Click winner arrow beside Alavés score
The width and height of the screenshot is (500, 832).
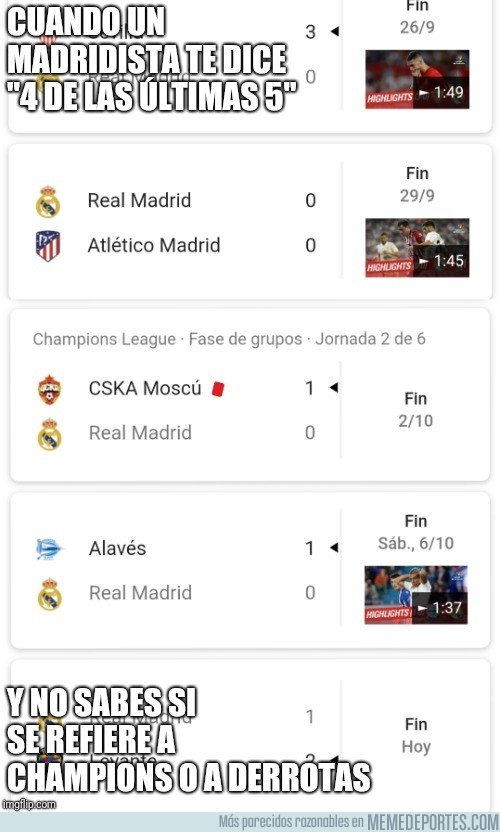pos(334,548)
